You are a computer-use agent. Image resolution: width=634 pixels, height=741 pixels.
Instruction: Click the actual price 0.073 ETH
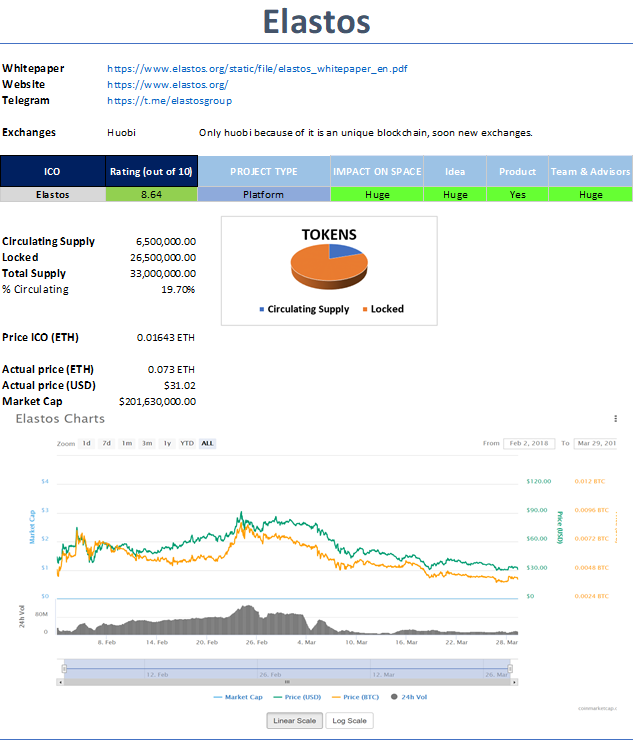pos(171,370)
